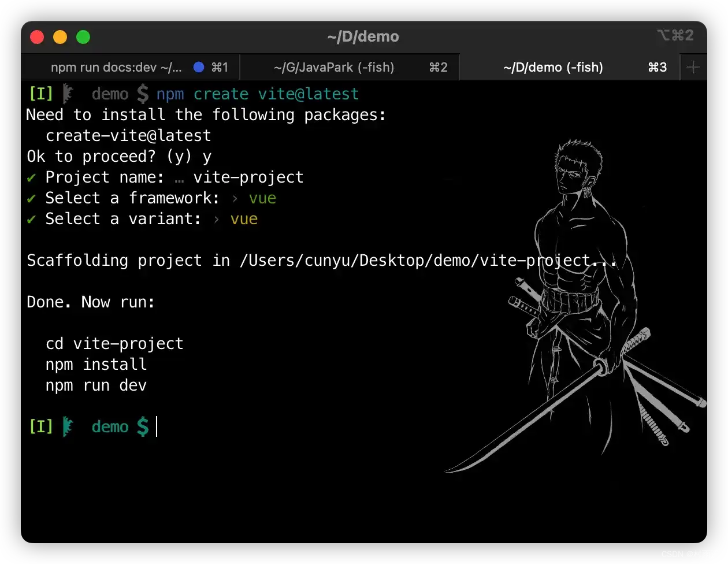Click the npm run dev line
The image size is (728, 564).
coord(96,385)
